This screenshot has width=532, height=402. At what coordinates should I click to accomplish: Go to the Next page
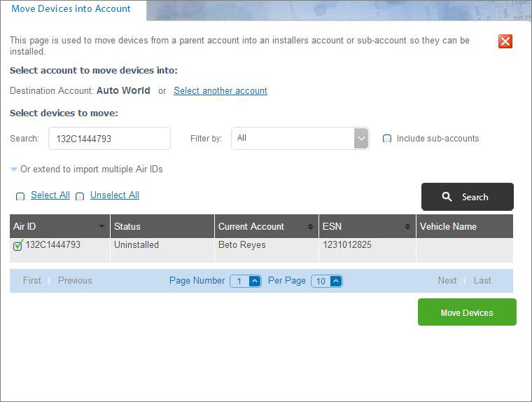coord(447,281)
